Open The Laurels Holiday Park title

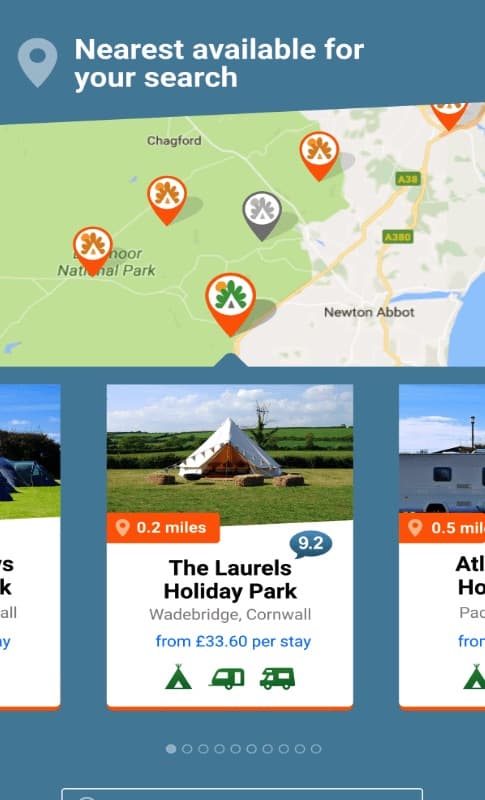point(230,580)
